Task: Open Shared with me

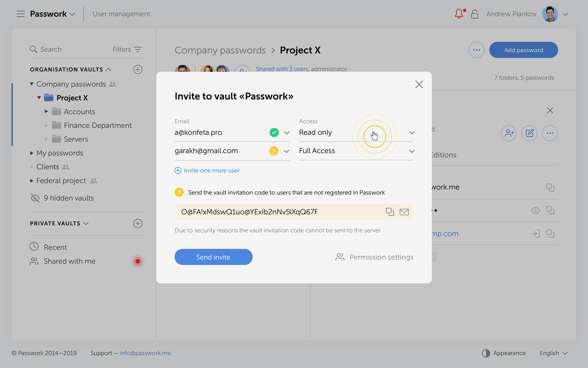Action: pos(62,261)
